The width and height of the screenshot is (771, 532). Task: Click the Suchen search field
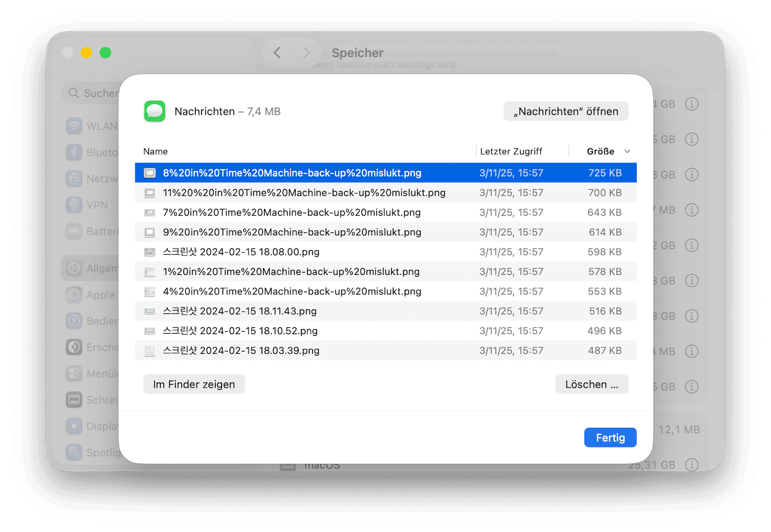(x=92, y=93)
